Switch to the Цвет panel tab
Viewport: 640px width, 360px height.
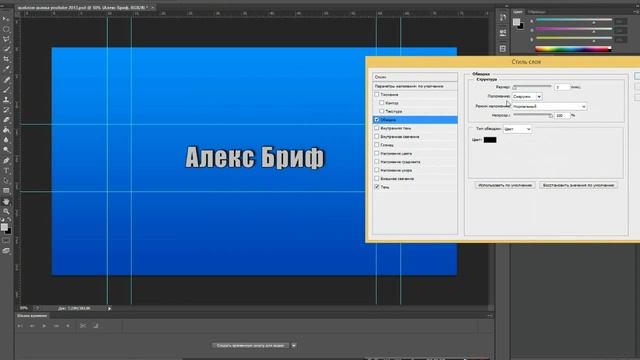[518, 12]
